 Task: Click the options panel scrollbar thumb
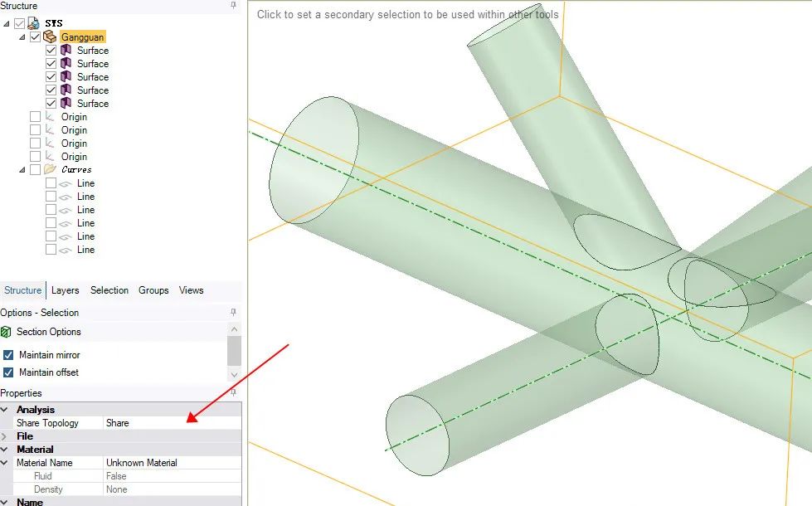point(234,351)
